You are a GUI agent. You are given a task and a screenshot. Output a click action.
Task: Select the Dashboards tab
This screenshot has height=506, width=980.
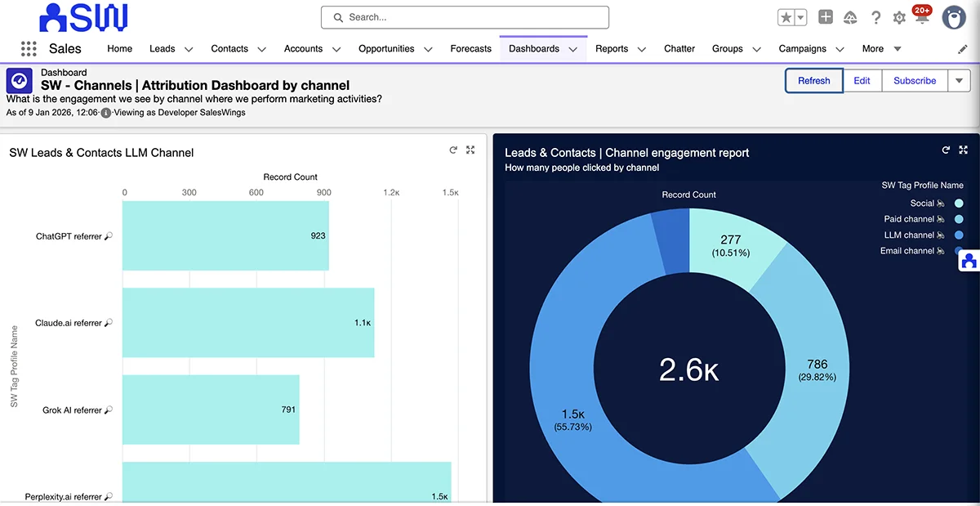click(534, 49)
